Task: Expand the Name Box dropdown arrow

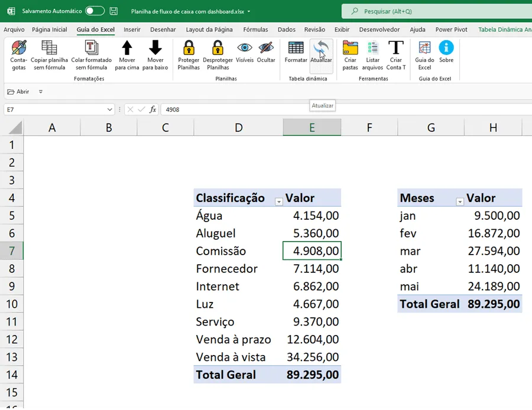Action: coord(109,109)
